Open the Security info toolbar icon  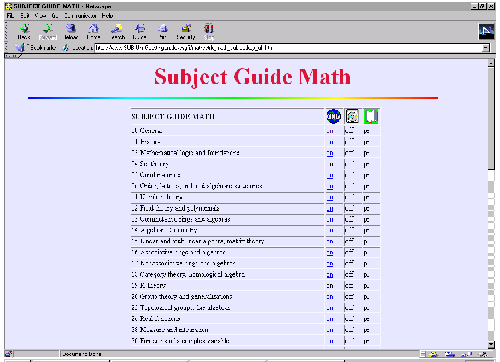(186, 32)
